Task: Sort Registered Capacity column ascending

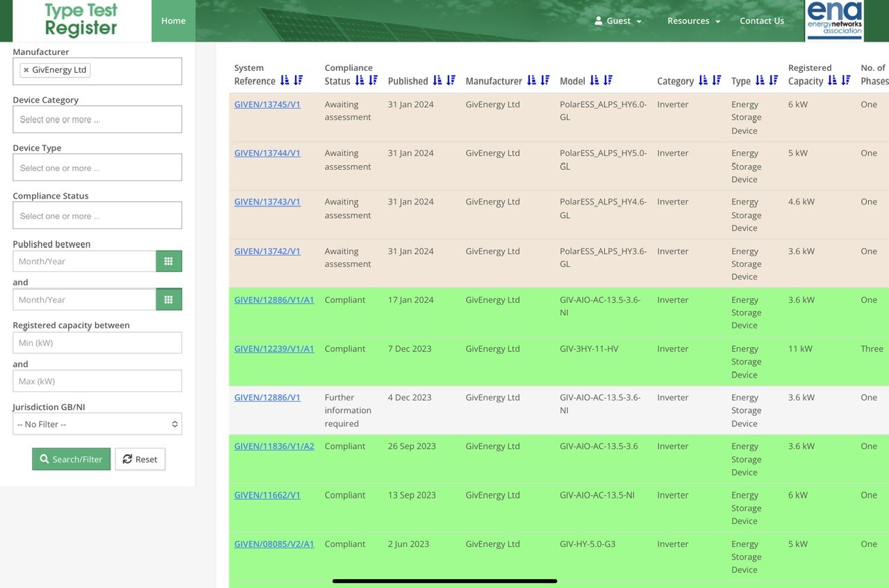Action: tap(832, 81)
